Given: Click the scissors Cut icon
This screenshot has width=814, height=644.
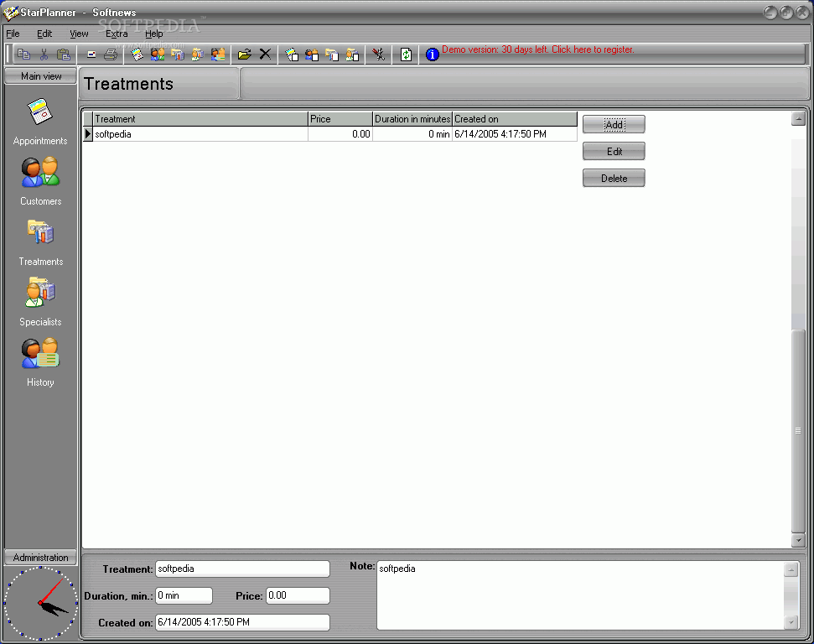Looking at the screenshot, I should (44, 54).
